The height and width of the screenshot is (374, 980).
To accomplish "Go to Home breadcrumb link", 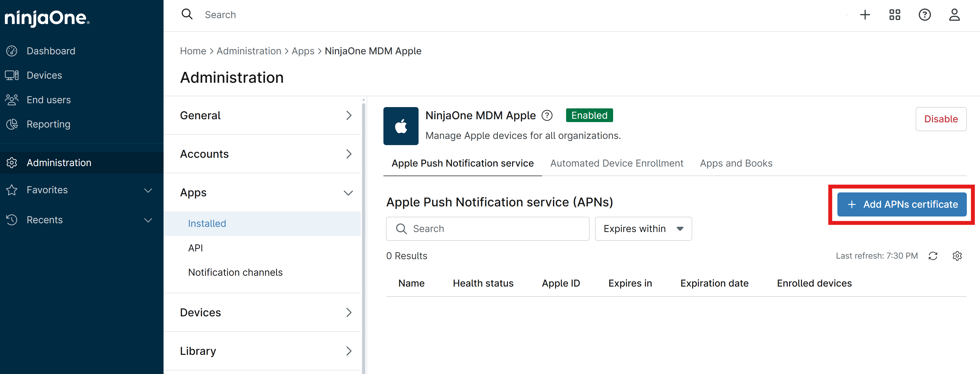I will 193,51.
